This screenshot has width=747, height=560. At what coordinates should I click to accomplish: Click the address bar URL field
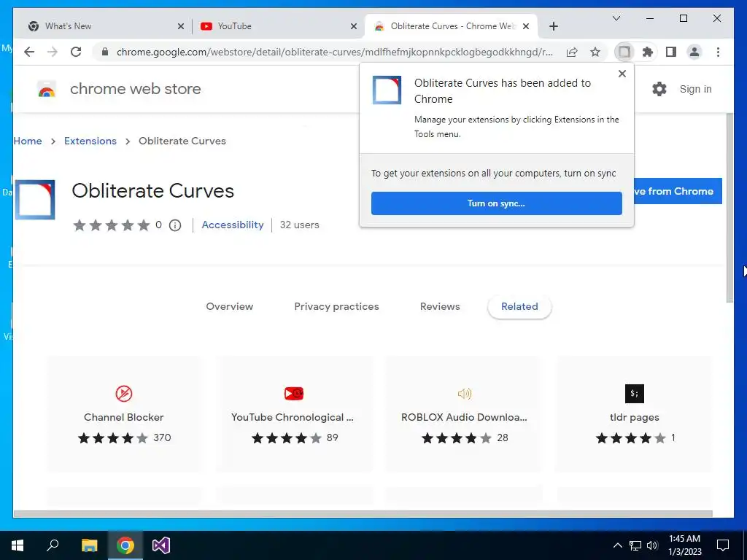(334, 52)
